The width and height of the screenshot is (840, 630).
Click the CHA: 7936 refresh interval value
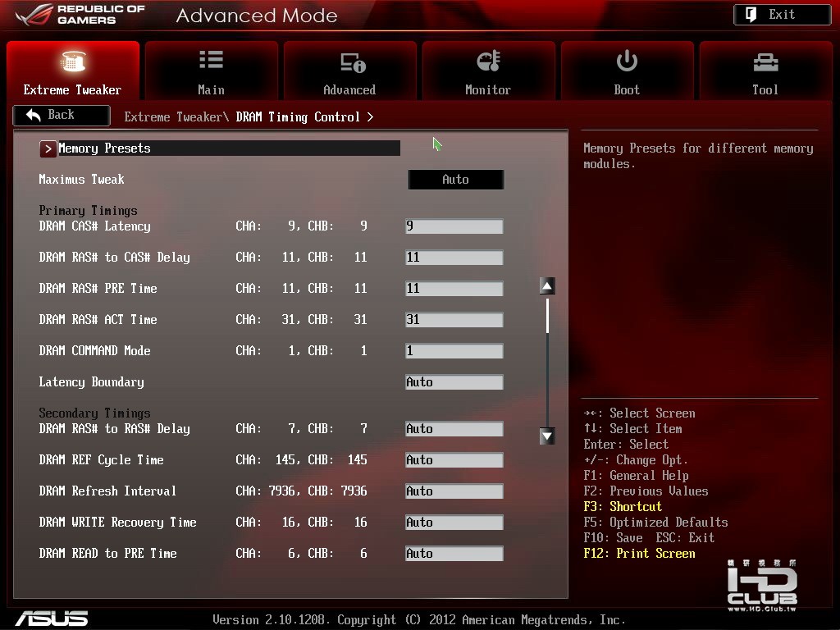(267, 491)
